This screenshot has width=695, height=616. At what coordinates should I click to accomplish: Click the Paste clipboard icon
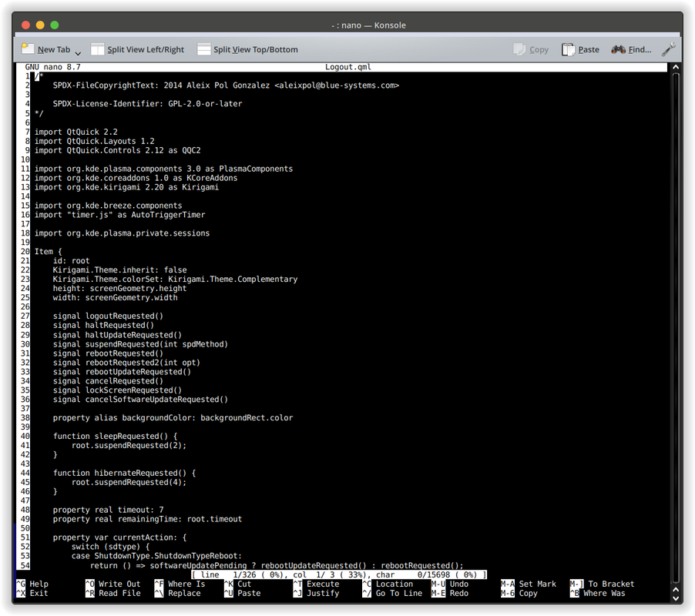(x=568, y=49)
